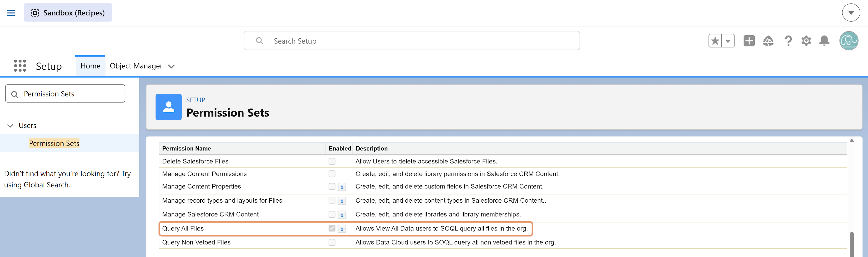Switch to the Home tab
This screenshot has height=257, width=868.
pos(90,66)
